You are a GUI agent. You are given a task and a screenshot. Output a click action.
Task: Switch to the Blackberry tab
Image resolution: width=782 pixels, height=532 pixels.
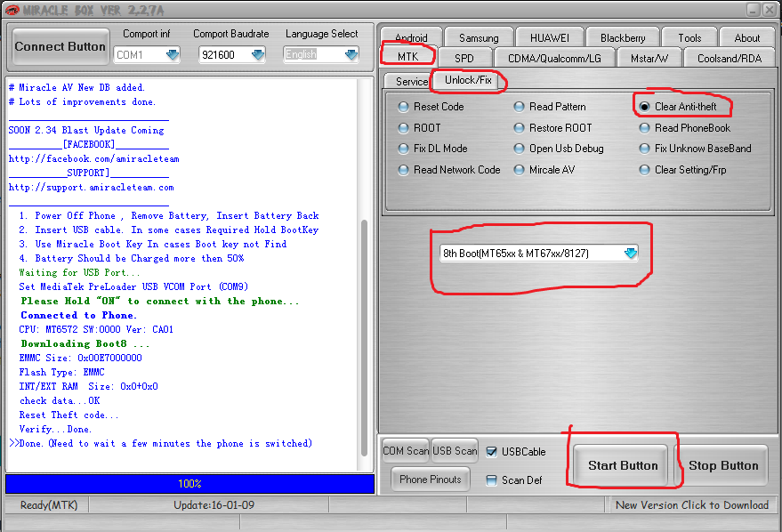click(x=623, y=38)
